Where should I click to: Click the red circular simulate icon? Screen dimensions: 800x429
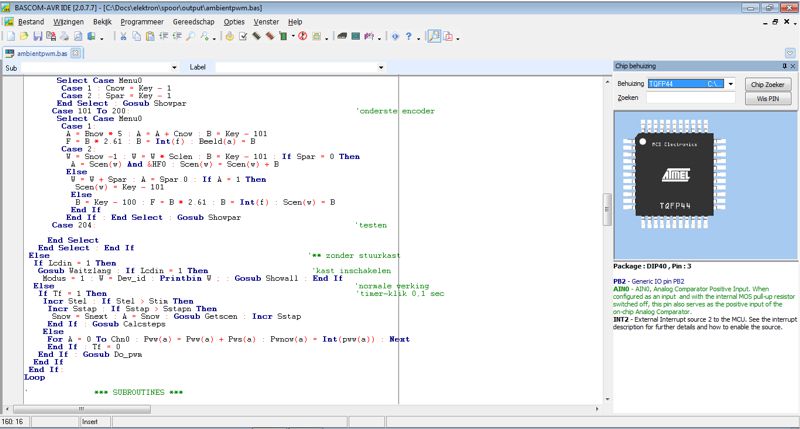[303, 36]
